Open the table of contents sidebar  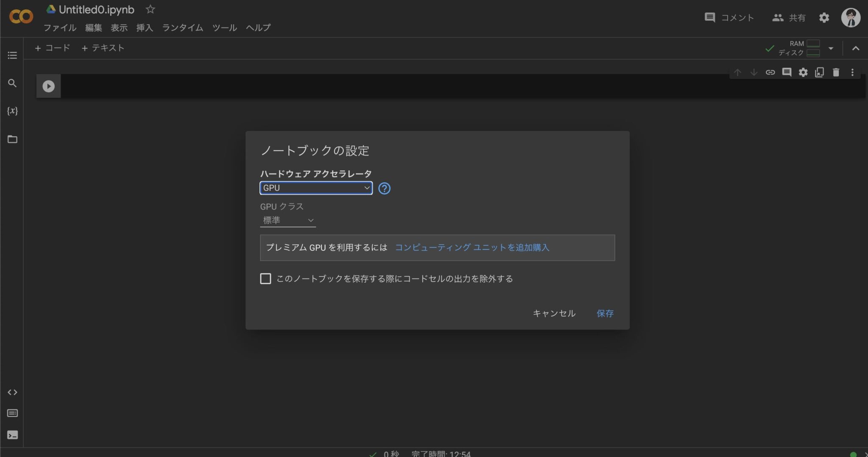[12, 55]
